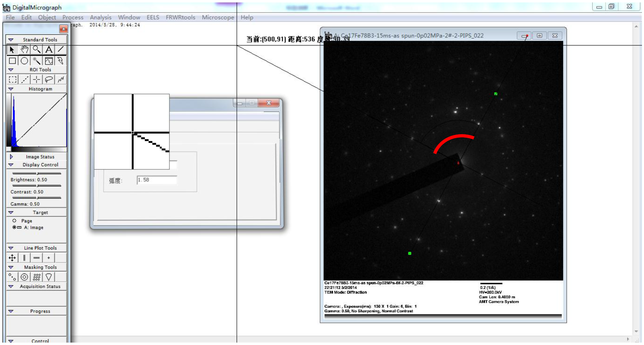Screen dimensions: 644x345
Task: Click the Brightness slider handle
Action: point(37,174)
